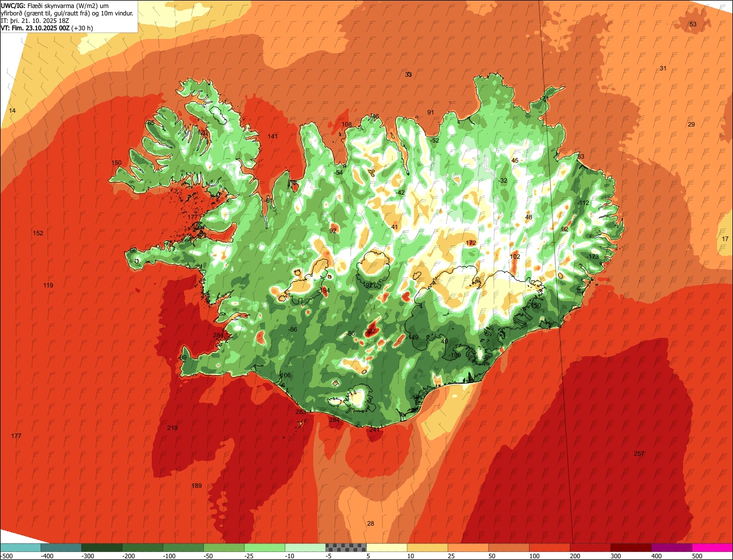Image resolution: width=733 pixels, height=560 pixels.
Task: Click the pale yellow legend swatch between 5 and 10
Action: pos(387,547)
